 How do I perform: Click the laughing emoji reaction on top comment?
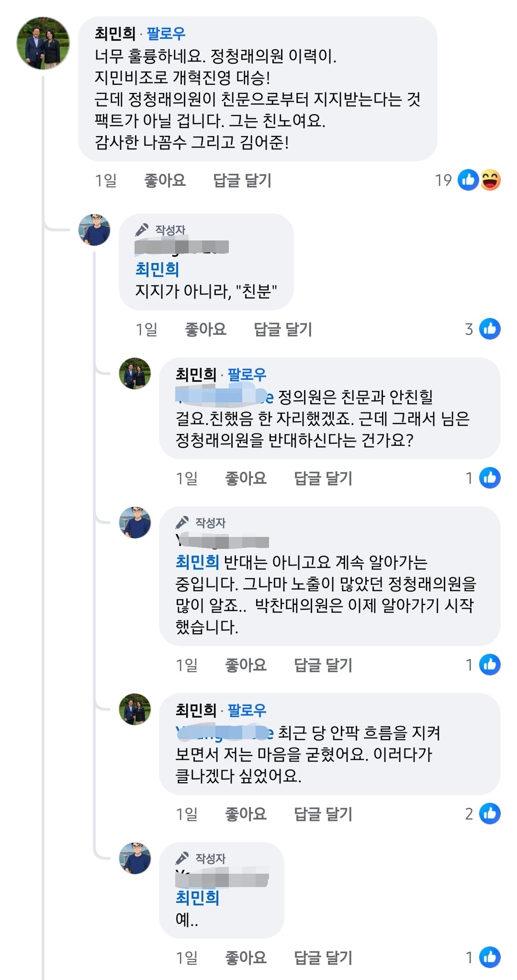tap(490, 180)
